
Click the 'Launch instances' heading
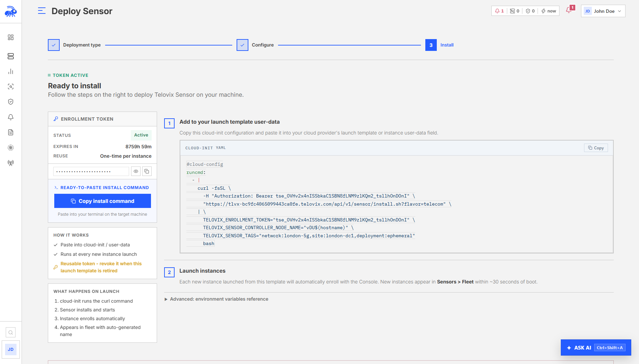click(202, 271)
